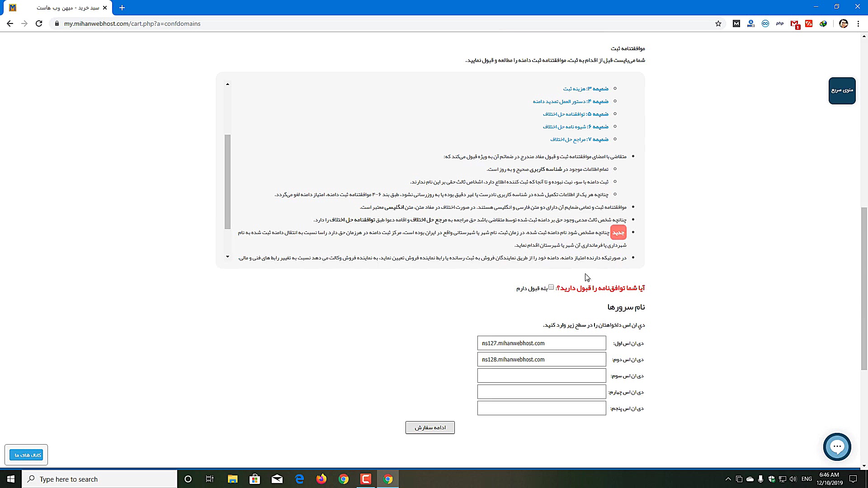Viewport: 868px width, 488px height.
Task: Check the بله قبول دارم agreement checkbox
Action: (551, 287)
